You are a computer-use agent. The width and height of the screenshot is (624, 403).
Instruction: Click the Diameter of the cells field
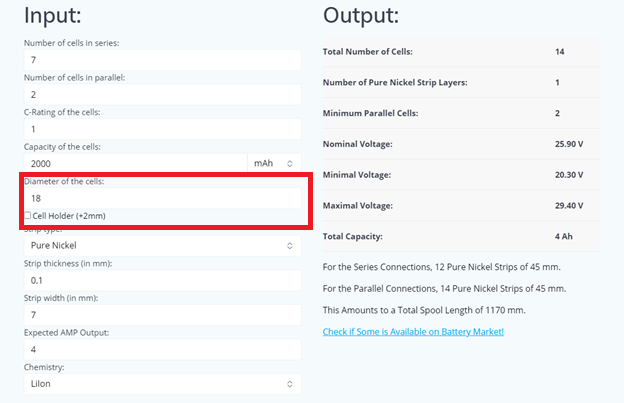click(x=161, y=198)
